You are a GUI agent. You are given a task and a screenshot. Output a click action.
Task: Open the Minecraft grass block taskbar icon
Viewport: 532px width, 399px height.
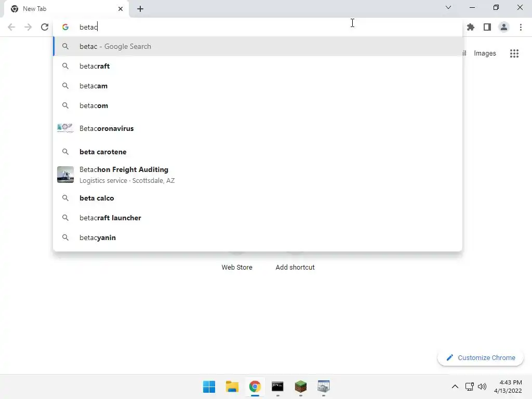301,387
